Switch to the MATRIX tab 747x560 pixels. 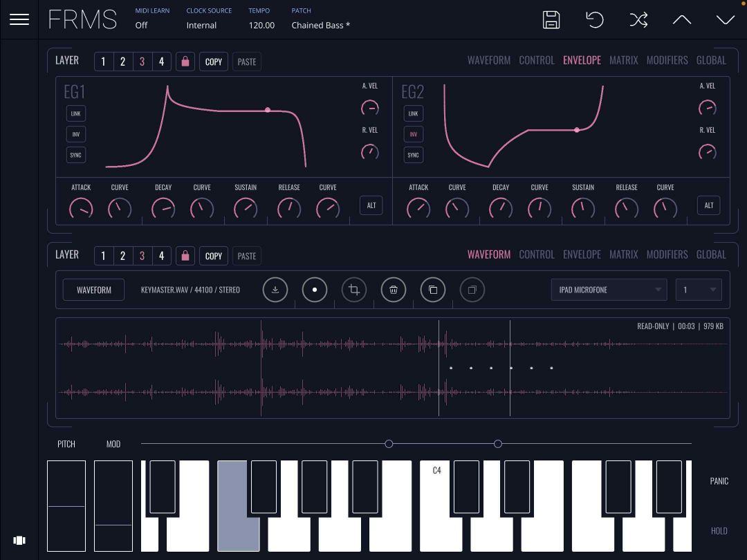(624, 60)
